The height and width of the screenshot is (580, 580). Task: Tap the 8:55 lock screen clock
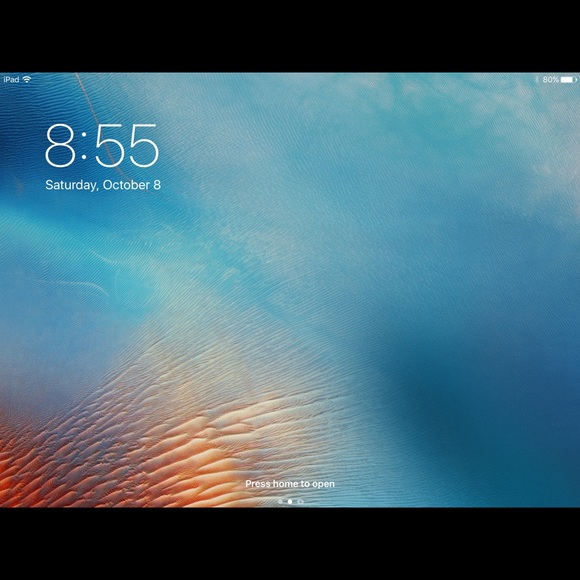[x=102, y=146]
